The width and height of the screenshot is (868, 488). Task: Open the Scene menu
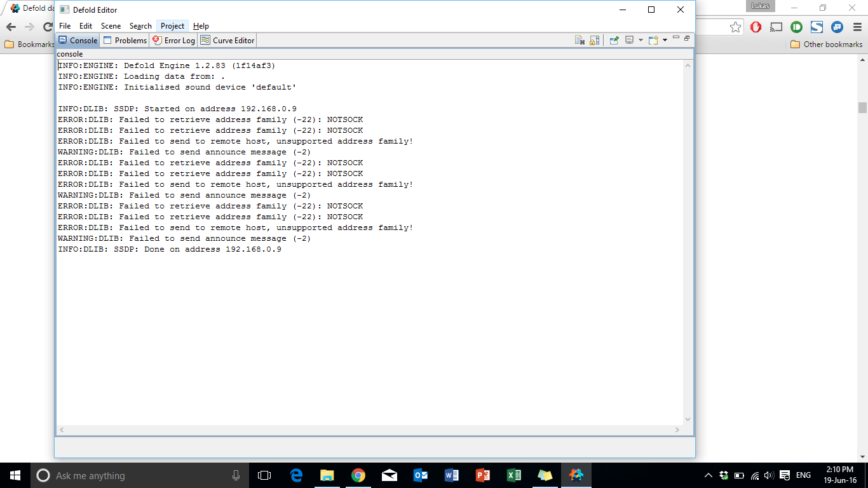111,26
